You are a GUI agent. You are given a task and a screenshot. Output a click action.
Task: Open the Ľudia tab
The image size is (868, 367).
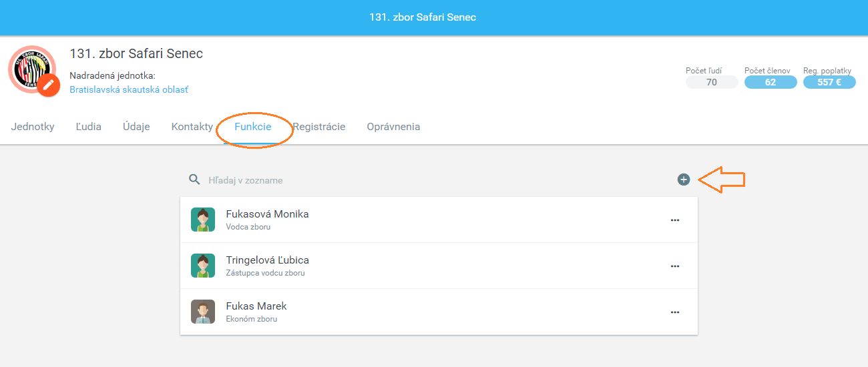click(x=89, y=127)
